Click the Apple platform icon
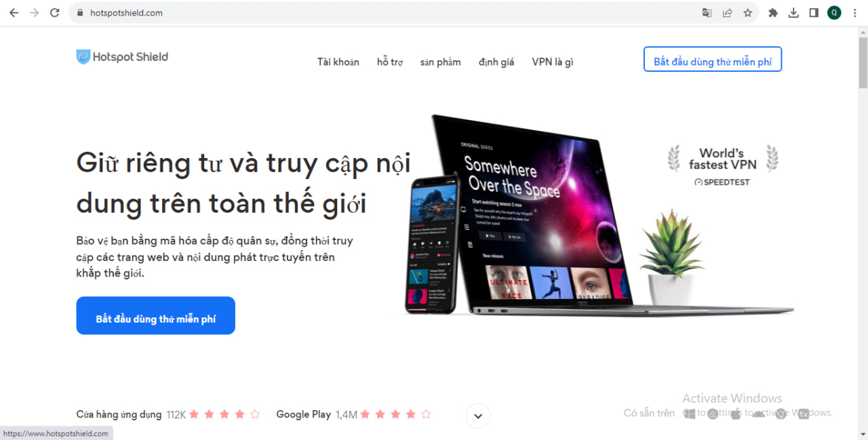This screenshot has width=868, height=440. point(736,414)
